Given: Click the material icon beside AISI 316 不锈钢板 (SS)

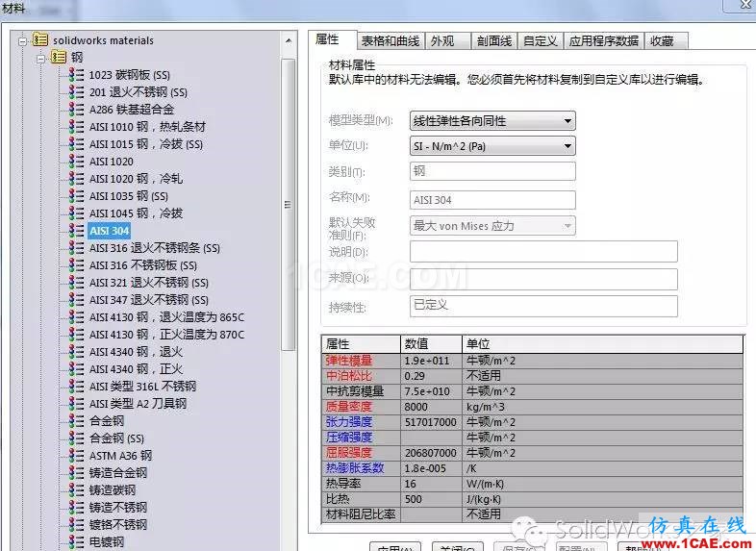Looking at the screenshot, I should (76, 265).
